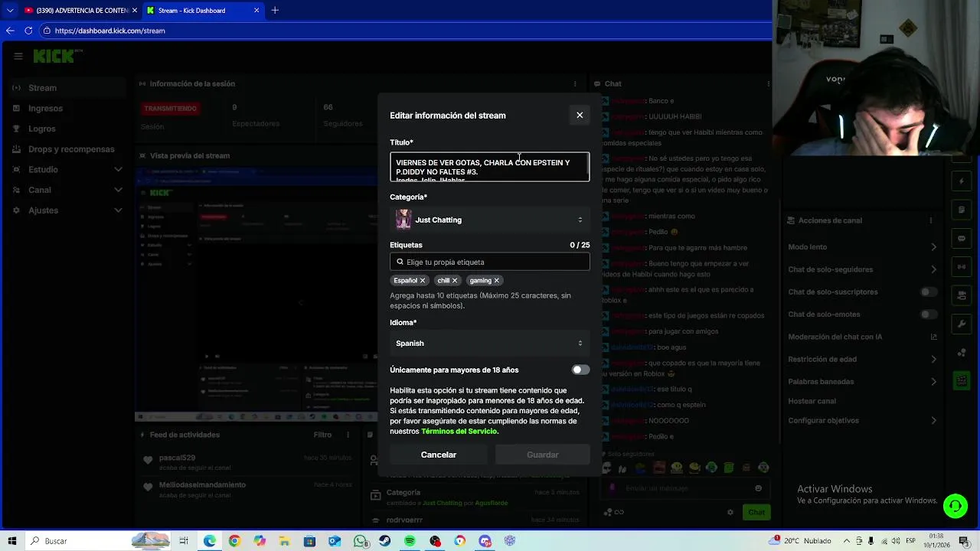The height and width of the screenshot is (551, 980).
Task: Switch to the Stream - Kick Dashboard tab
Action: coord(203,10)
